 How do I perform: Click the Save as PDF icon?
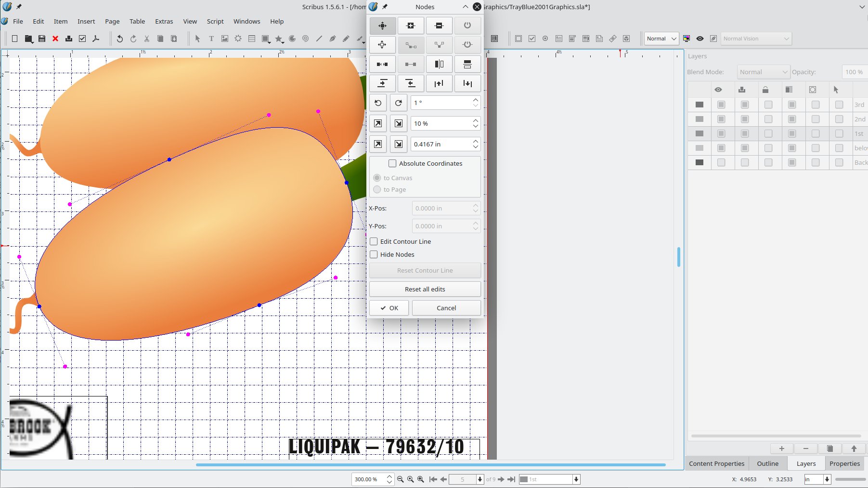tap(96, 39)
